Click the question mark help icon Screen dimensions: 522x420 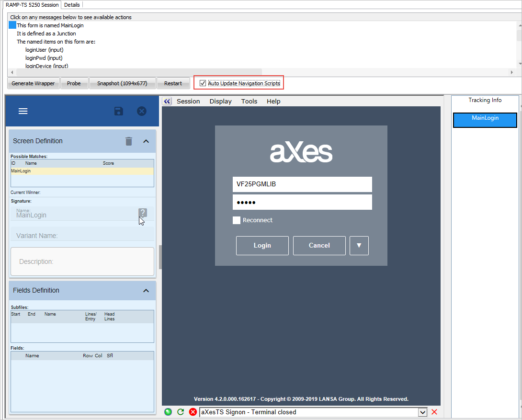(143, 213)
